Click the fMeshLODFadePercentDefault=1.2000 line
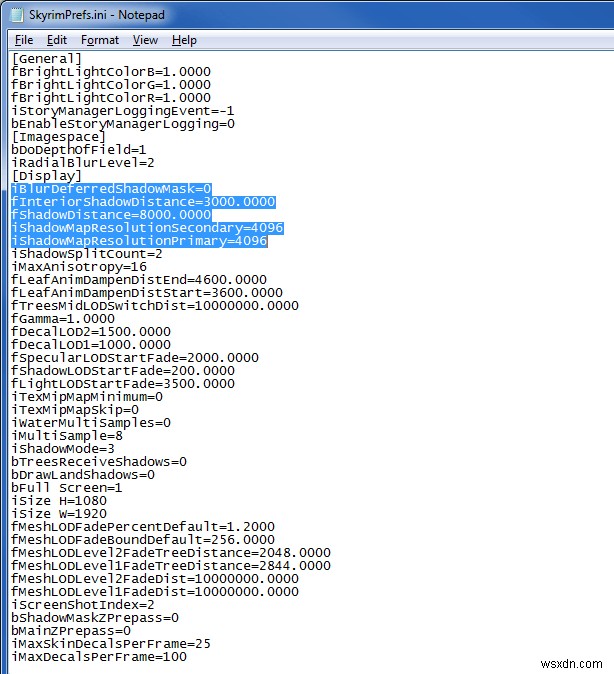614x674 pixels. click(x=143, y=527)
